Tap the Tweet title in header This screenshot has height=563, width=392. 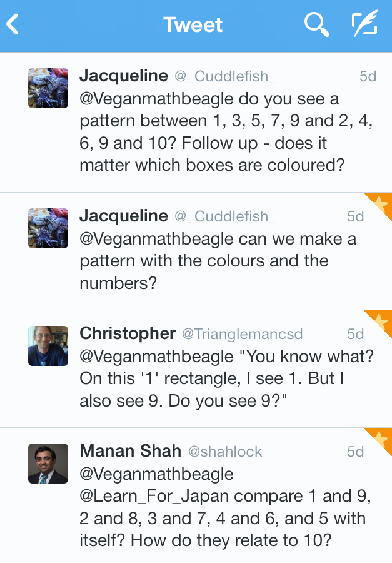coord(193,25)
